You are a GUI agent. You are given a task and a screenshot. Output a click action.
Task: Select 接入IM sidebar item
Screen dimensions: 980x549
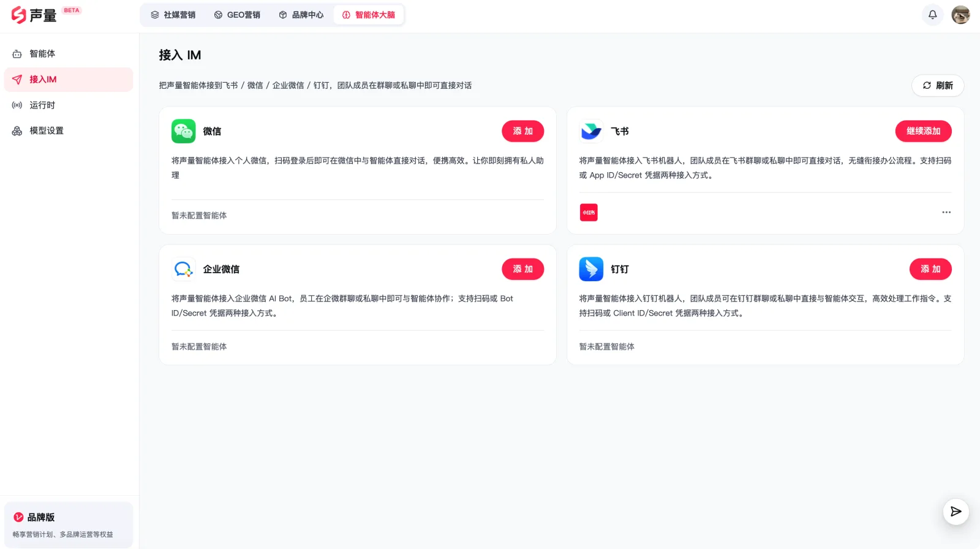click(69, 80)
